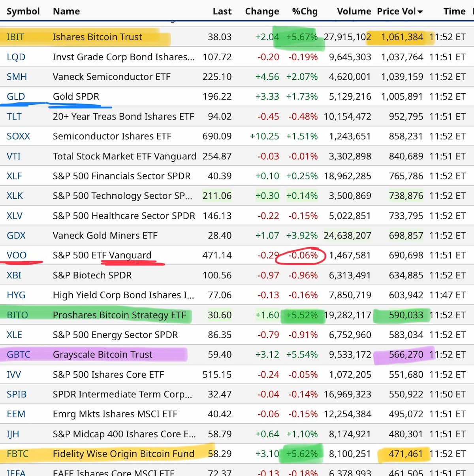Screen dimensions: 474x476
Task: Click SOXX last price 690.09
Action: 217,136
